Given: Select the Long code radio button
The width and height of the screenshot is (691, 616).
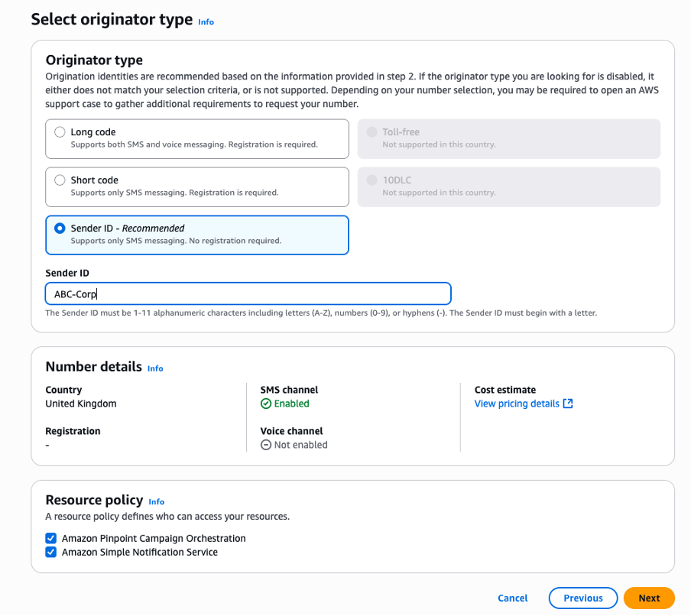Looking at the screenshot, I should [x=60, y=132].
